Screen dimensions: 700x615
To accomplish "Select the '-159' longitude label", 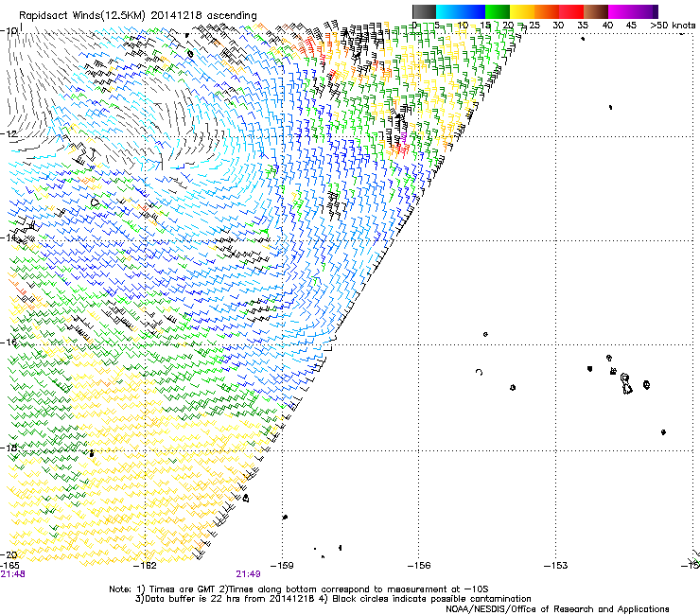I will click(x=282, y=566).
